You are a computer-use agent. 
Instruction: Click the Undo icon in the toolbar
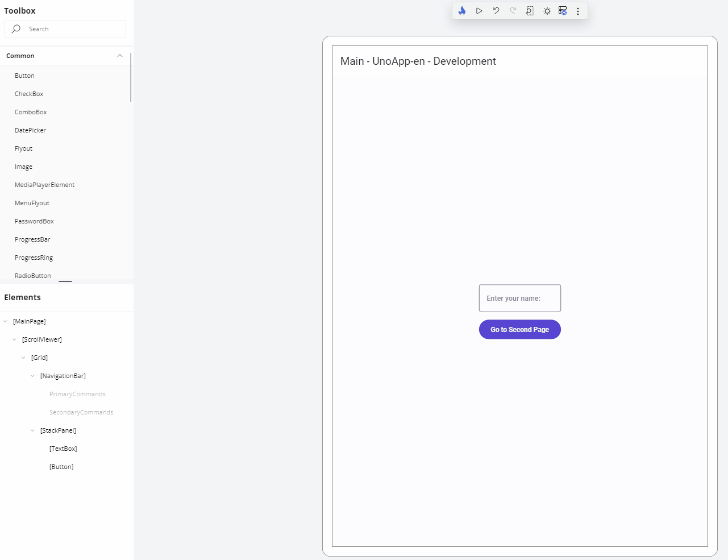coord(496,10)
